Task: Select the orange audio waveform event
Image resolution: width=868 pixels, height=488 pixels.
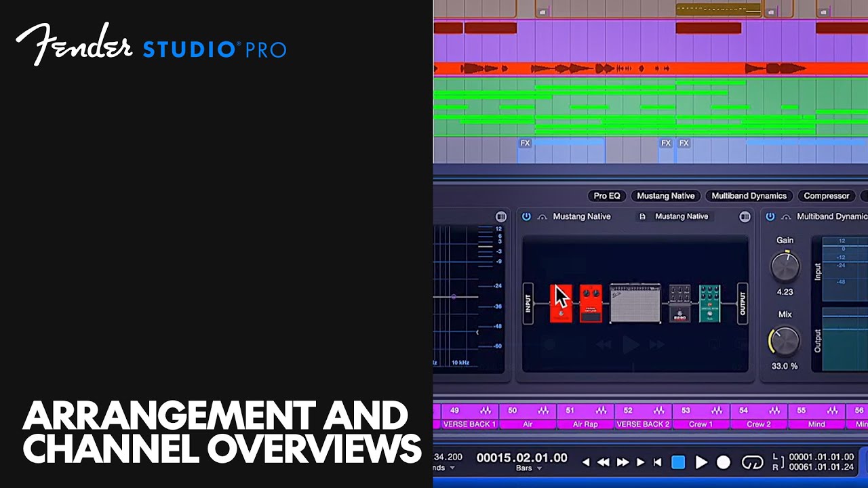Action: coord(650,68)
